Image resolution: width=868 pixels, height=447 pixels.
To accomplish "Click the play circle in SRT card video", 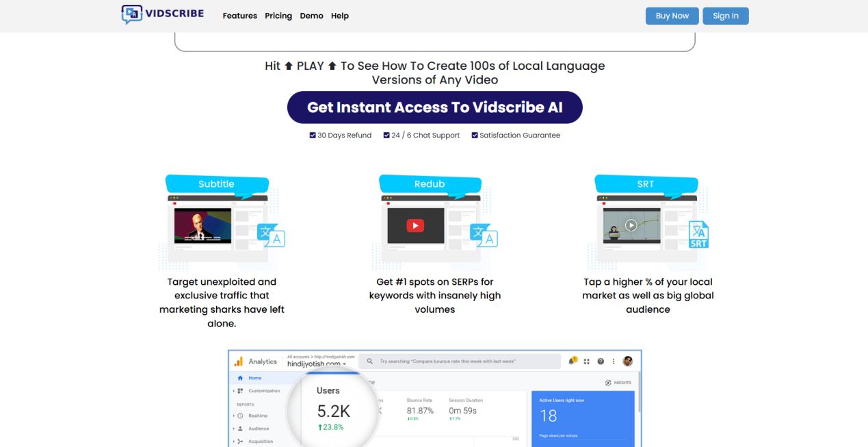I will coord(631,225).
